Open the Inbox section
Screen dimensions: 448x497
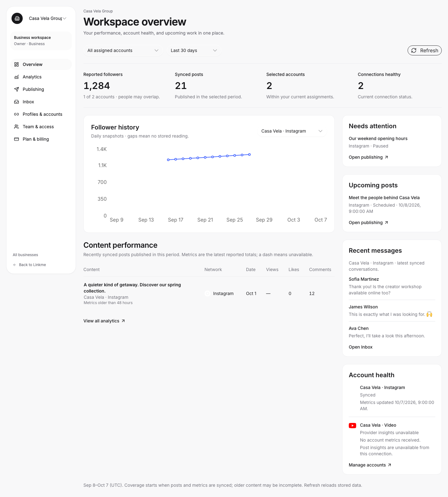[41, 102]
